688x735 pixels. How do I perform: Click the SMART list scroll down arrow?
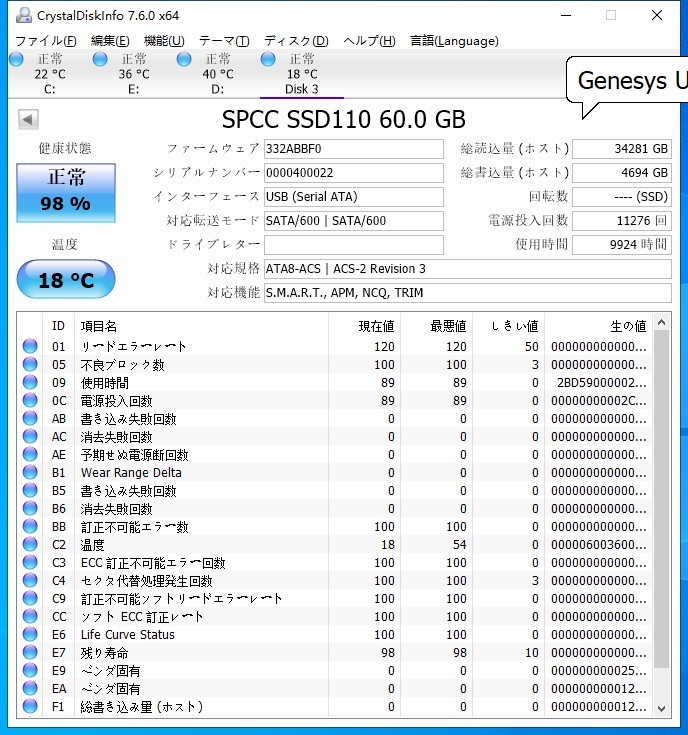(661, 708)
